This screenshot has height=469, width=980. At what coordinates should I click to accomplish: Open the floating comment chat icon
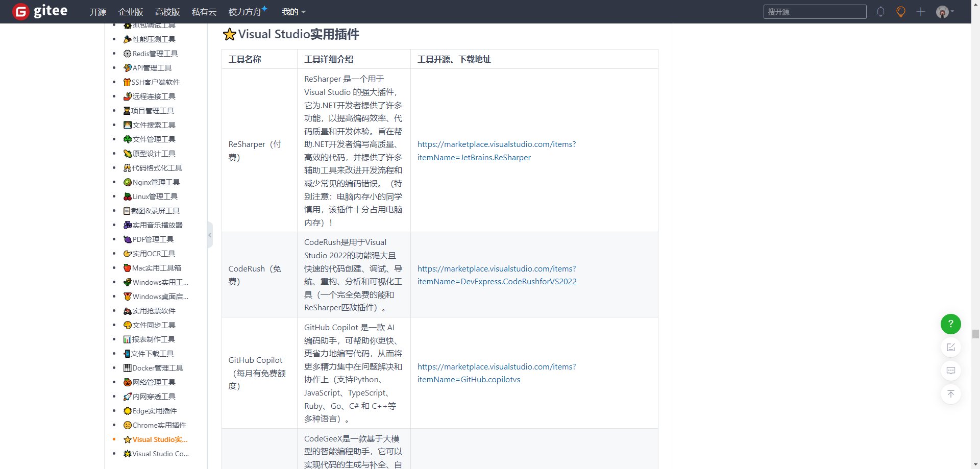[x=950, y=371]
